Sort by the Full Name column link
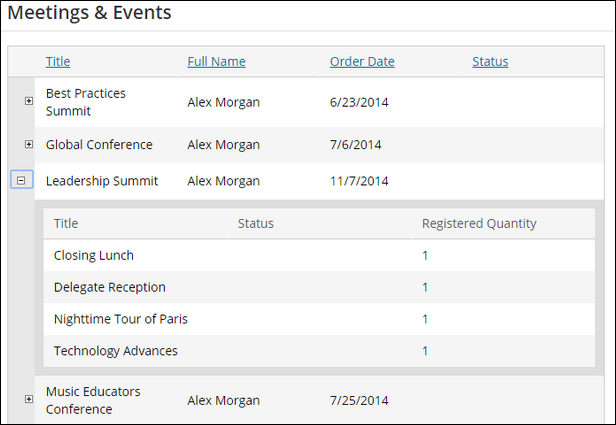616x425 pixels. coord(216,62)
